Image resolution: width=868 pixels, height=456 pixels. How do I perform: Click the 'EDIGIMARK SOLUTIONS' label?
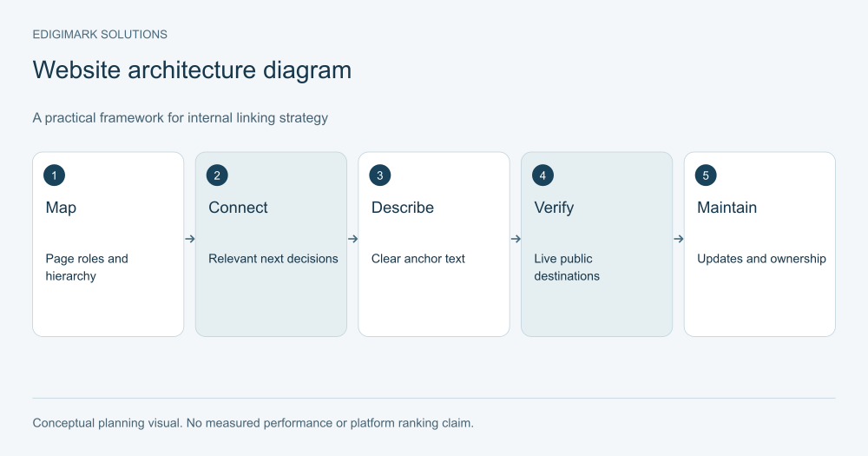click(x=100, y=35)
